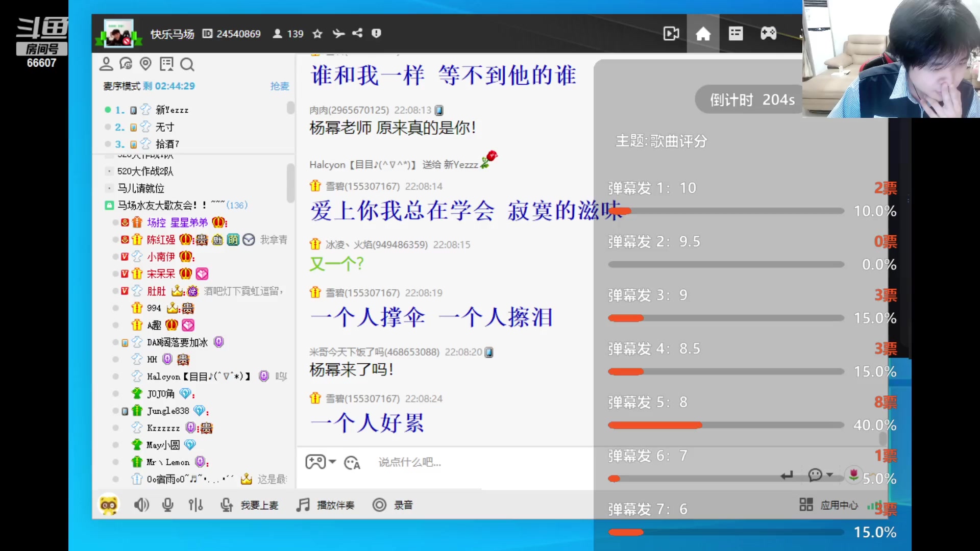The height and width of the screenshot is (551, 980).
Task: Click the 弹幕发 1 vote progress bar
Action: click(726, 211)
